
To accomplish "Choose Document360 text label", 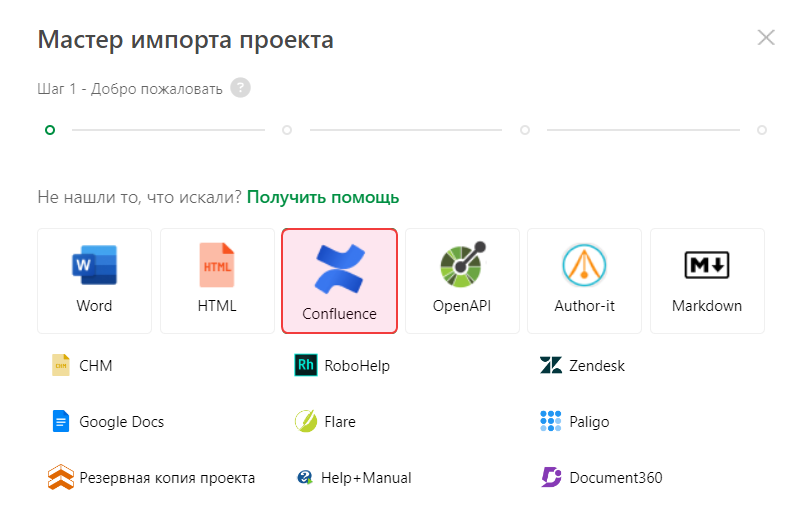I will [616, 477].
